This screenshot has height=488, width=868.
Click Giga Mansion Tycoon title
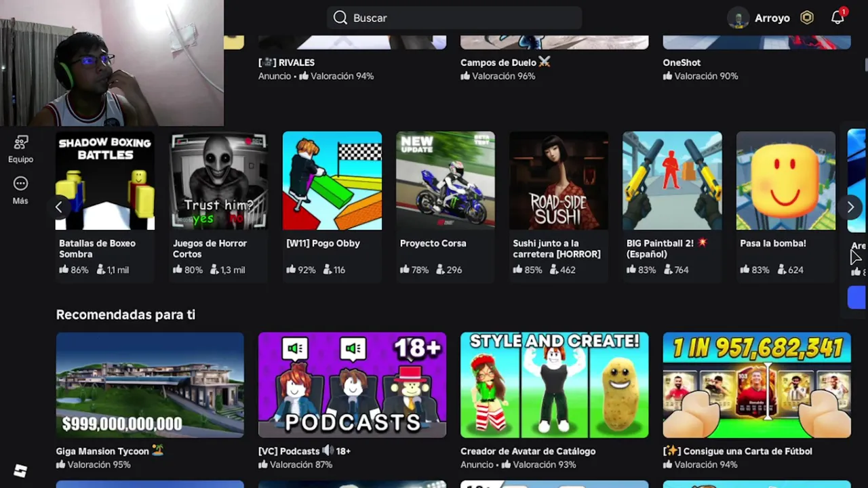(x=110, y=451)
